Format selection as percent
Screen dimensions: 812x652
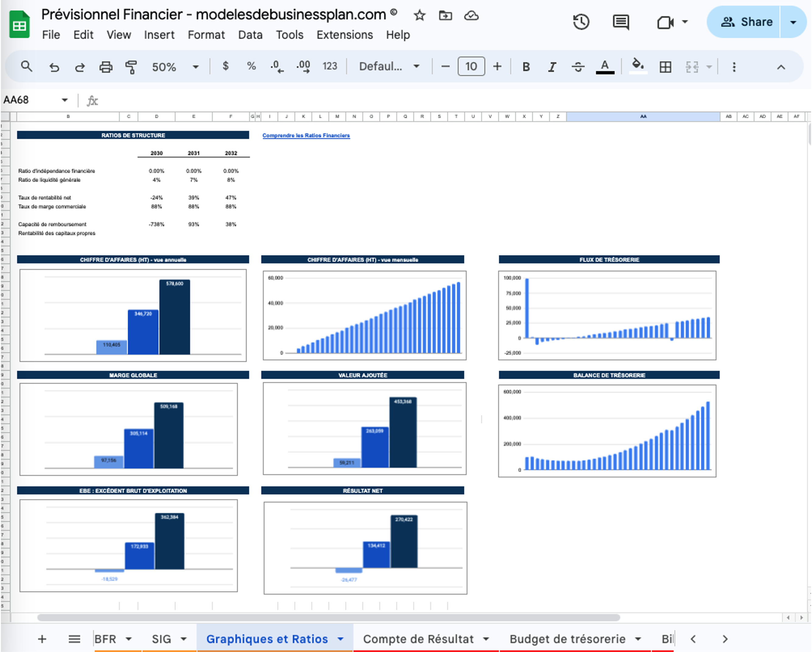click(251, 67)
